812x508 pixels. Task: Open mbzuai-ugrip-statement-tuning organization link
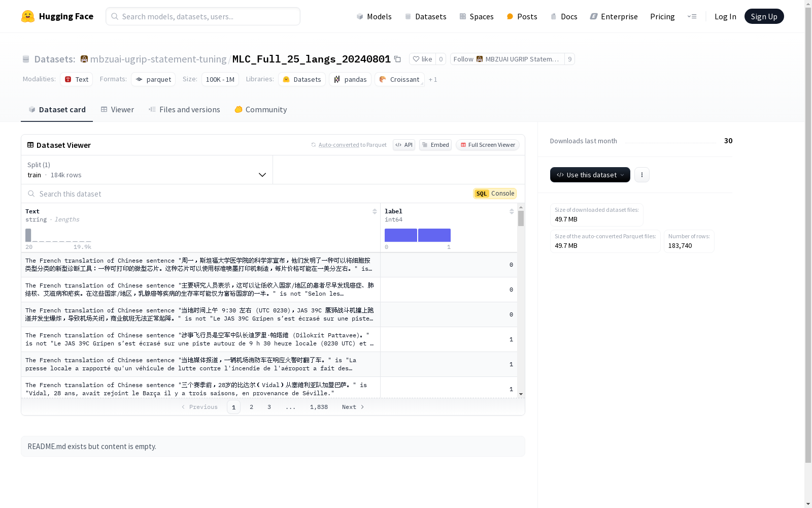(x=158, y=59)
